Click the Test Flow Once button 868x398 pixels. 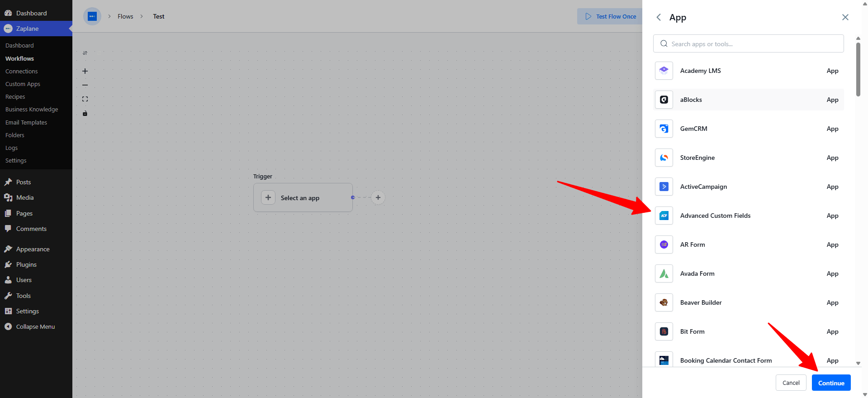click(x=610, y=16)
